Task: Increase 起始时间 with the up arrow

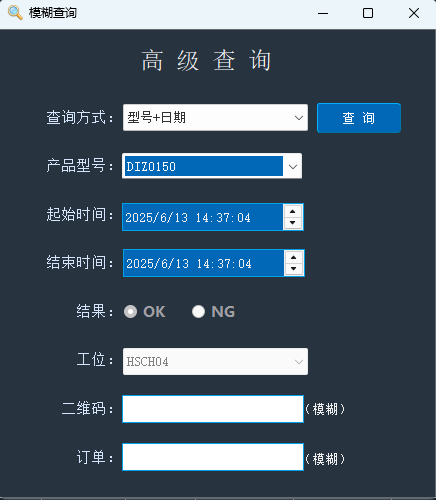Action: click(x=293, y=211)
